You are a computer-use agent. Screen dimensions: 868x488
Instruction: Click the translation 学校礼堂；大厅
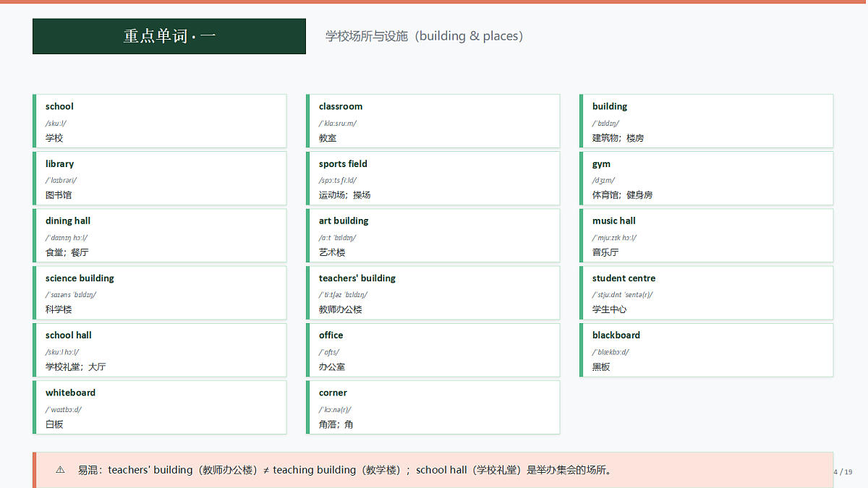point(76,367)
